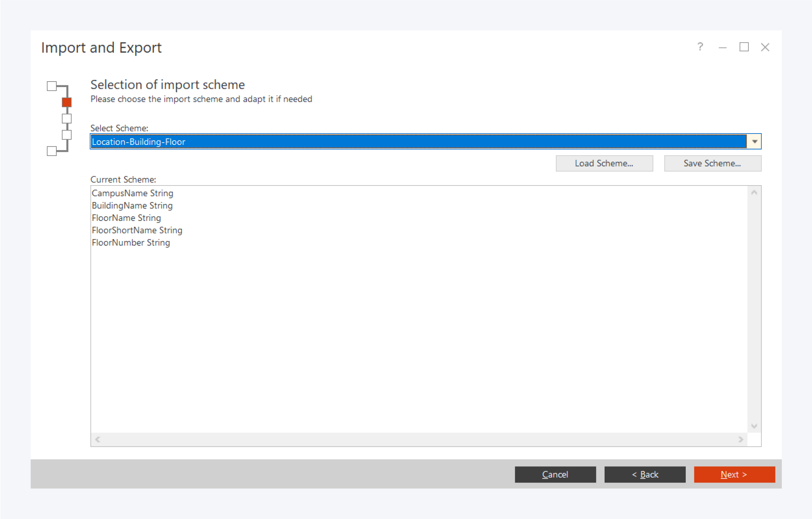The height and width of the screenshot is (519, 812).
Task: Go back to the previous wizard page
Action: [645, 474]
